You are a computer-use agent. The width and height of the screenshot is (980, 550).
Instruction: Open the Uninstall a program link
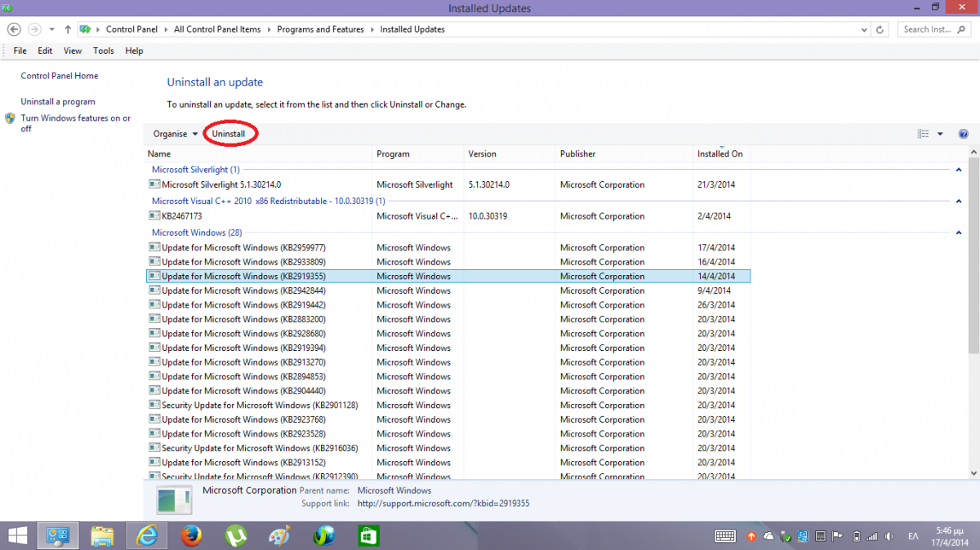pos(58,102)
